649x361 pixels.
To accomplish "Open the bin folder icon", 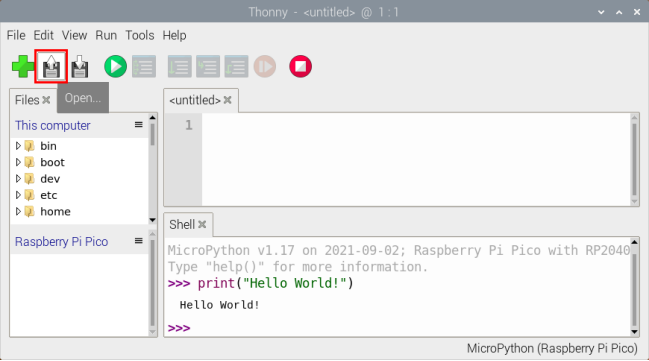I will point(29,146).
